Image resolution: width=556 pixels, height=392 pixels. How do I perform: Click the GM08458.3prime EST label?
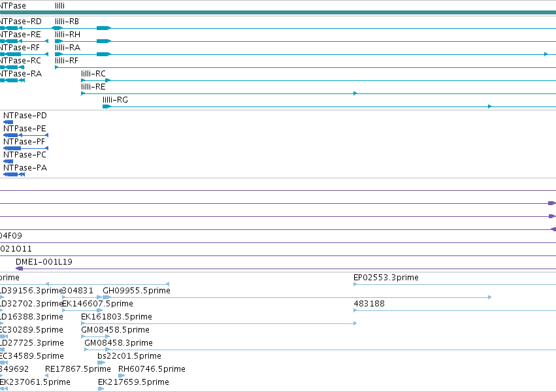coord(118,343)
